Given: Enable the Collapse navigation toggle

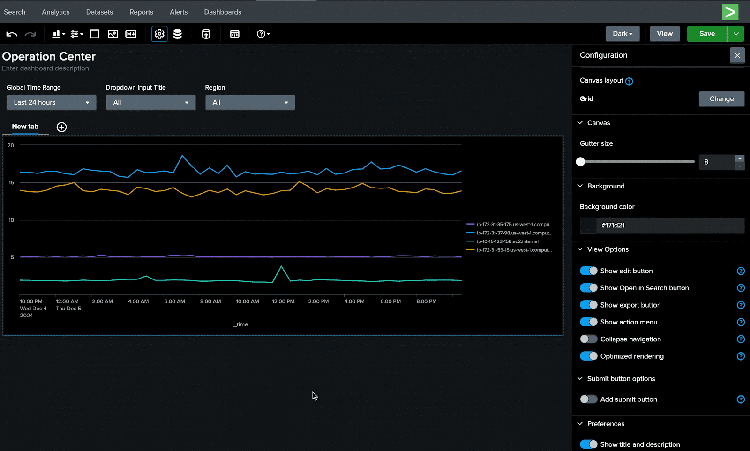Looking at the screenshot, I should click(588, 339).
